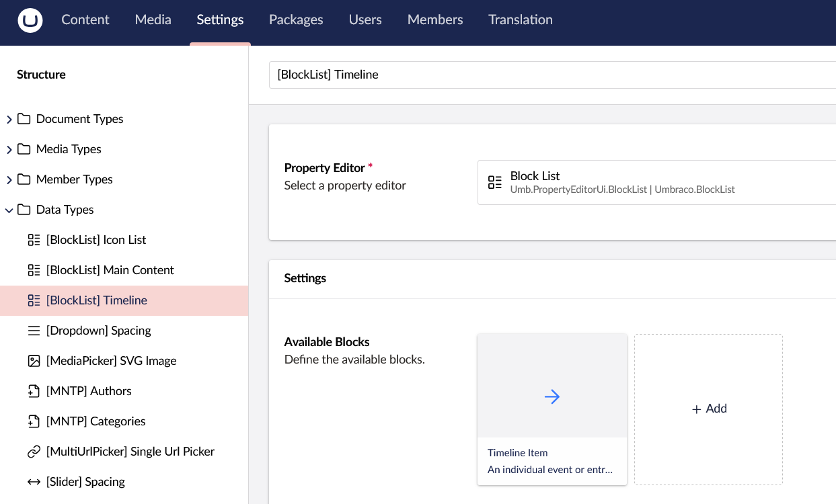Click the [MNTP] Authors tree picker icon
Viewport: 836px width, 504px height.
pyautogui.click(x=34, y=390)
